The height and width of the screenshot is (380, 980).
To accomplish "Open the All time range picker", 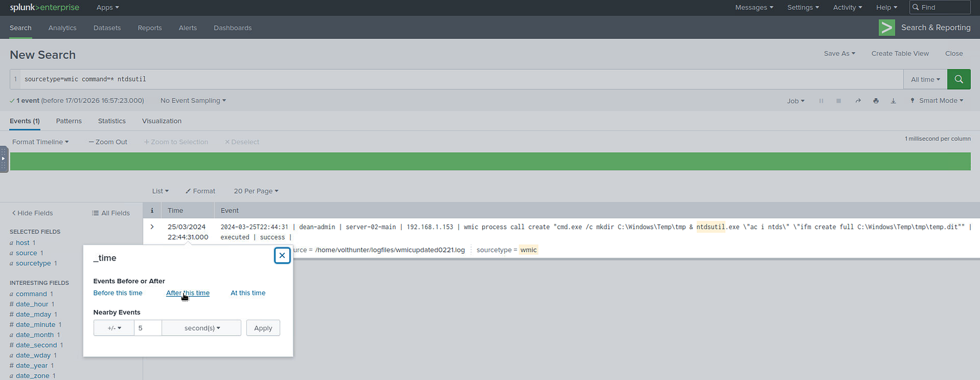I will point(925,79).
